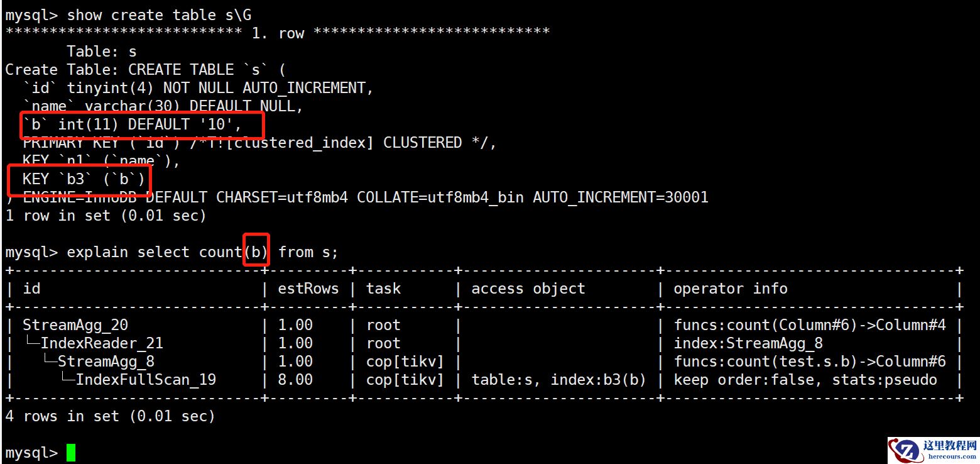Select the IndexReader_21 plan node
Viewport: 980px width, 464px height.
click(x=101, y=343)
